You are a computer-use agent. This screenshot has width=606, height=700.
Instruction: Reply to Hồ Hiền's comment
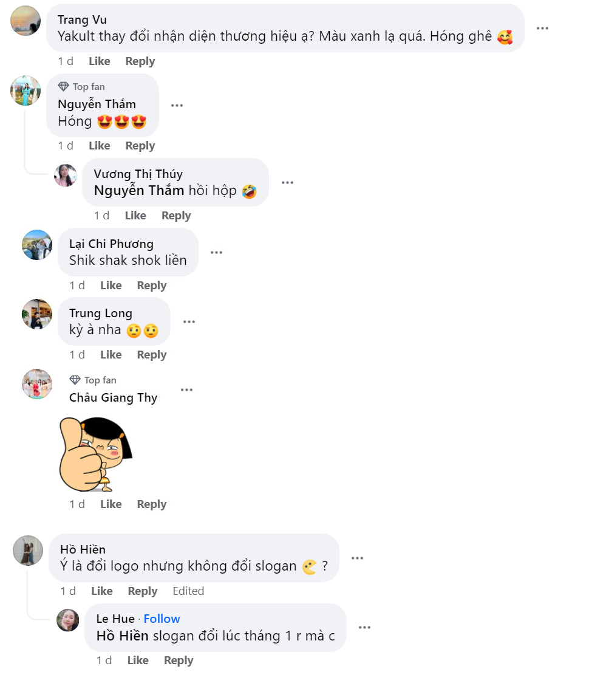pyautogui.click(x=143, y=591)
